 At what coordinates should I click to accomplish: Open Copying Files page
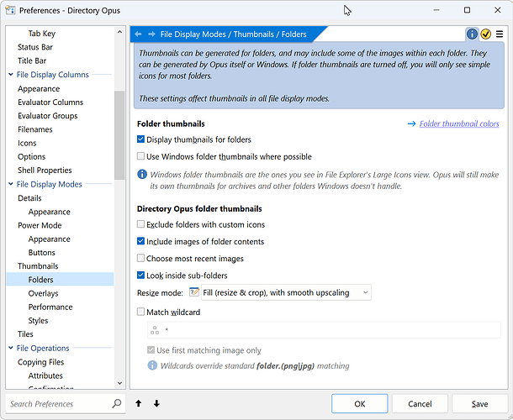click(40, 362)
